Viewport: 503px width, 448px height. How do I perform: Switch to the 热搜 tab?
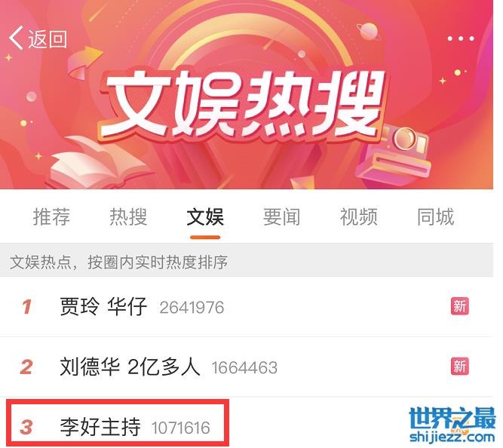click(128, 216)
